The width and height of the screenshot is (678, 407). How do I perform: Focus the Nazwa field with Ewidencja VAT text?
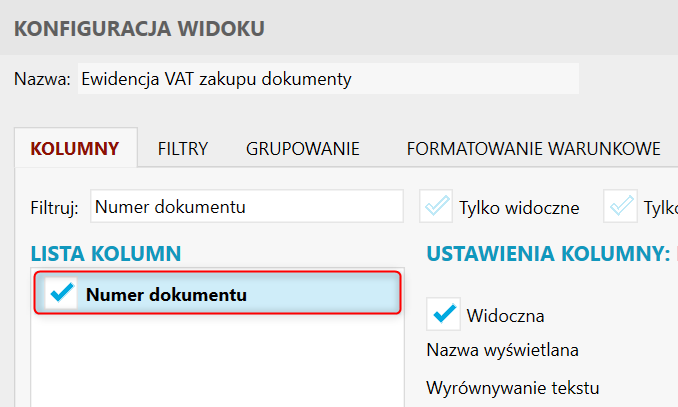328,79
